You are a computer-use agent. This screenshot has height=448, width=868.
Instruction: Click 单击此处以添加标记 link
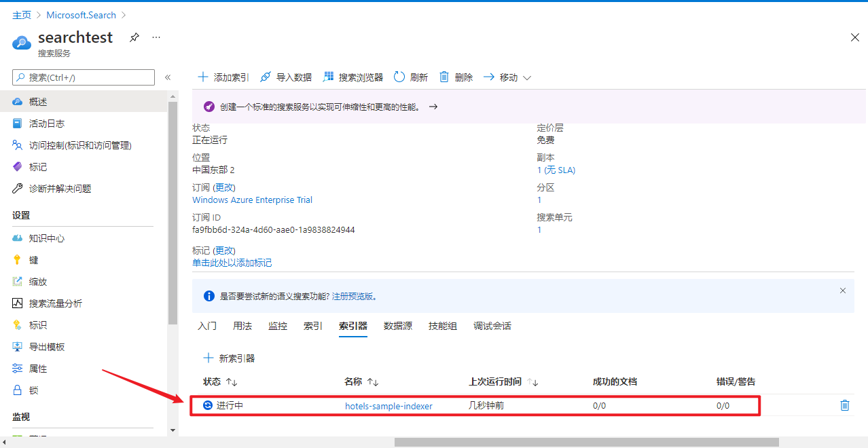point(232,263)
